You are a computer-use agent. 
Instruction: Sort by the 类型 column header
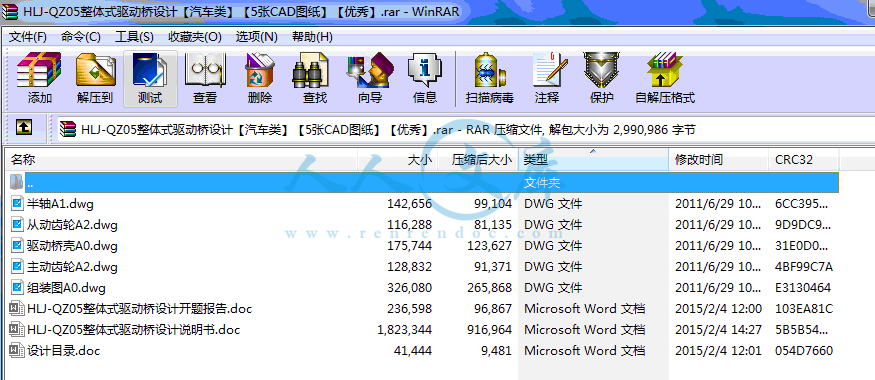pos(594,160)
